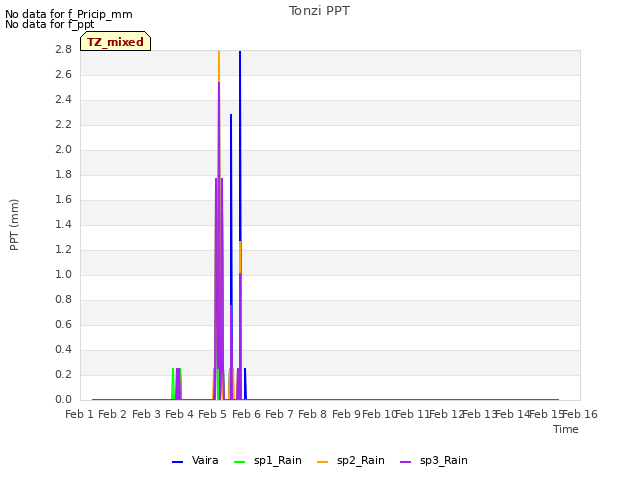
Task: Click the blue Vaira legend swatch
Action: (x=178, y=462)
